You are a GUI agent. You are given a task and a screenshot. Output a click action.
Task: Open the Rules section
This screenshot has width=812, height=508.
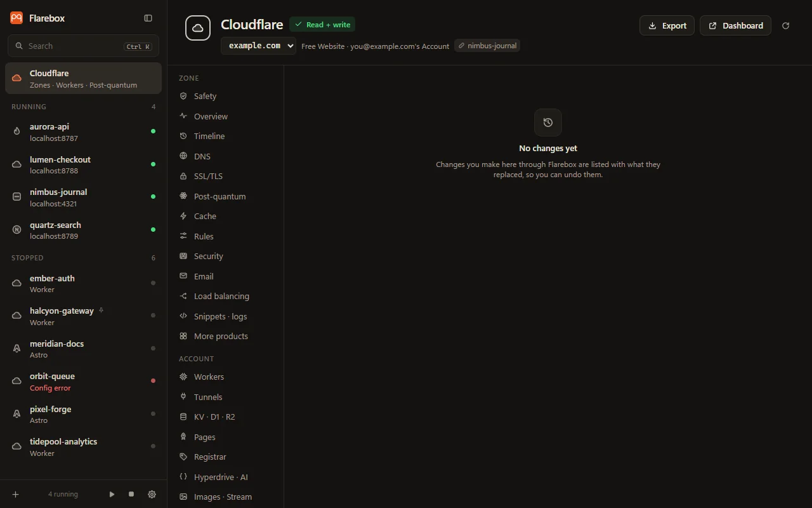[x=225, y=236]
